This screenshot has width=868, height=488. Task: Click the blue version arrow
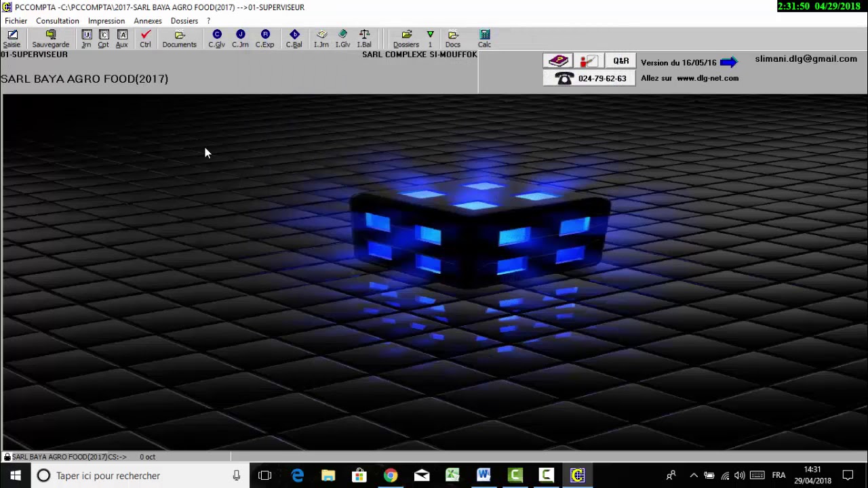729,62
